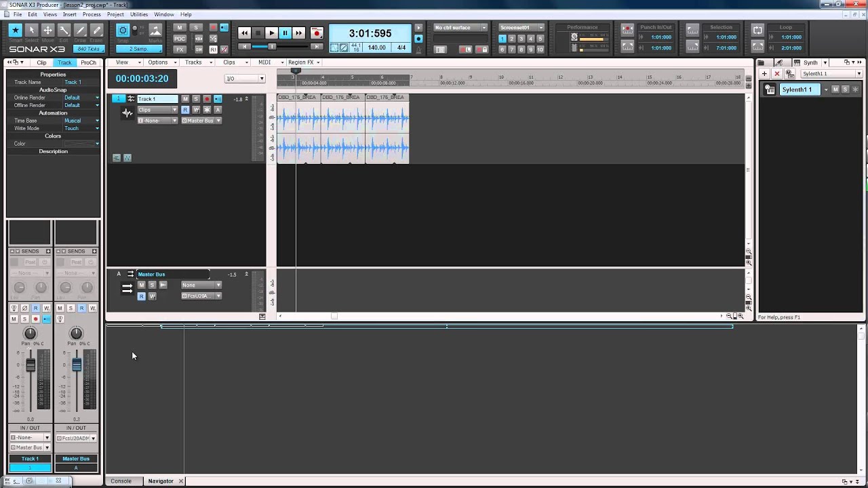The image size is (868, 488).
Task: Close the Navigator tab
Action: [181, 481]
